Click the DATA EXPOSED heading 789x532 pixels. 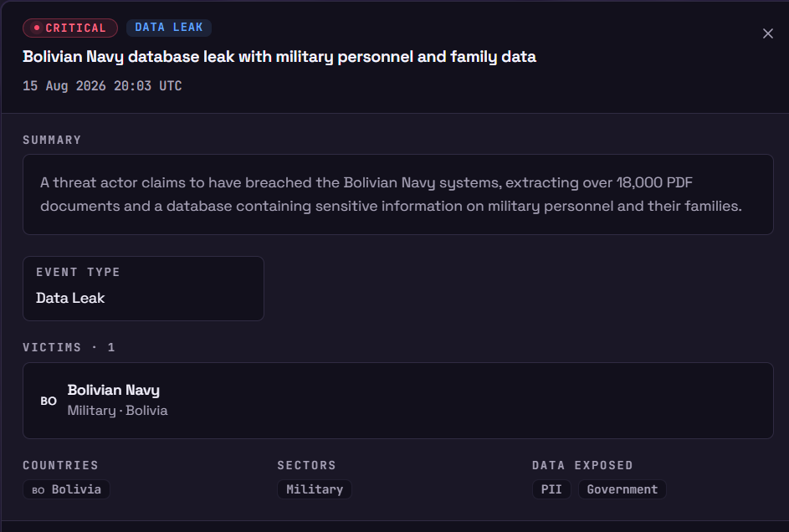tap(582, 465)
